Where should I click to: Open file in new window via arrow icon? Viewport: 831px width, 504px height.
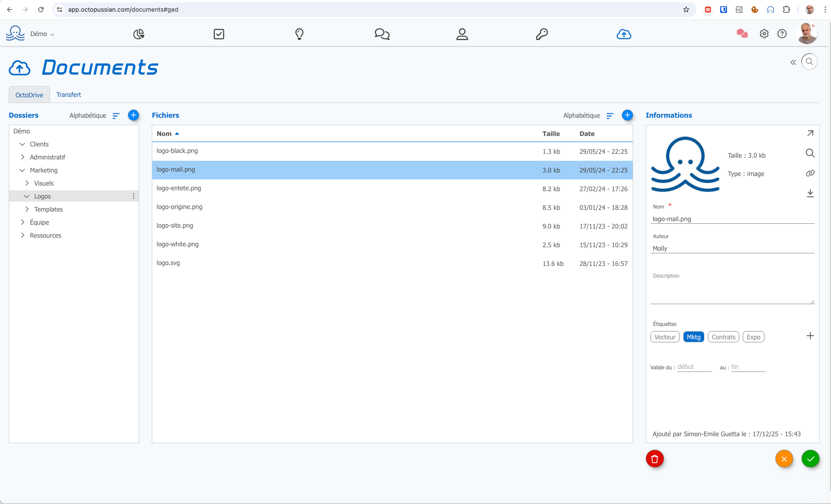click(810, 133)
